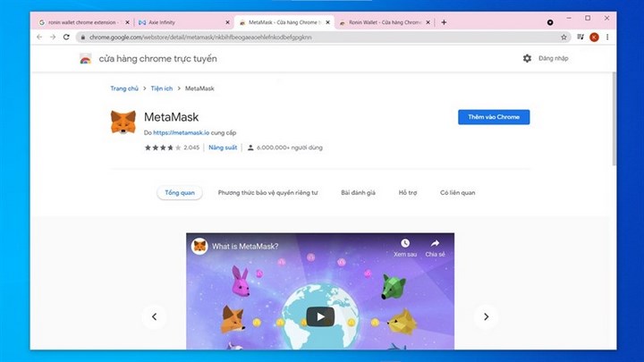Click the MetaMask fox logo icon

123,122
